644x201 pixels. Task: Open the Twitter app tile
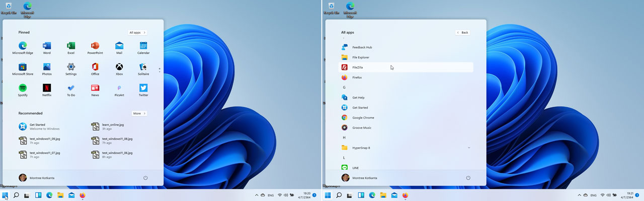coord(143,90)
